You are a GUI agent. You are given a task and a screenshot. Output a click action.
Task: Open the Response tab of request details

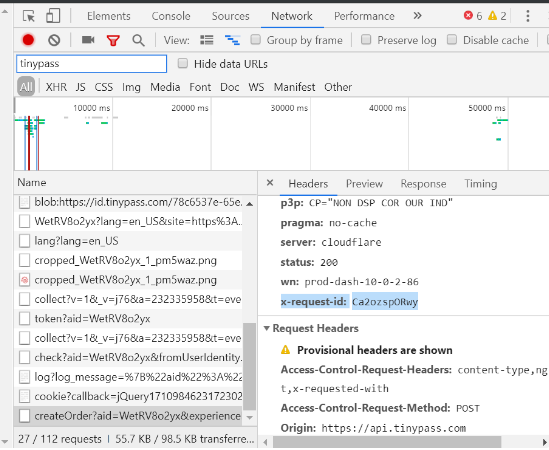pyautogui.click(x=423, y=184)
